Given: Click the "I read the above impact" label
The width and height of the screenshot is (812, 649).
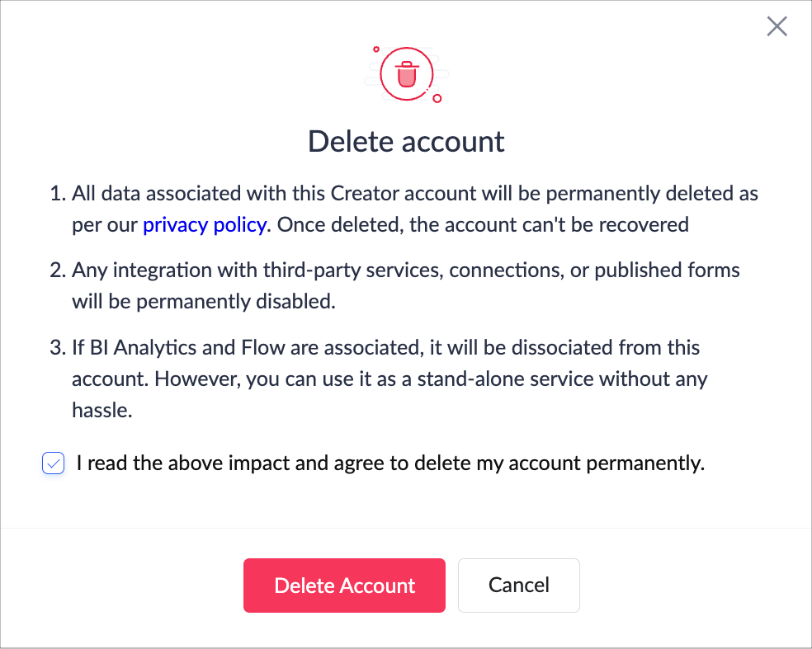Looking at the screenshot, I should click(390, 463).
